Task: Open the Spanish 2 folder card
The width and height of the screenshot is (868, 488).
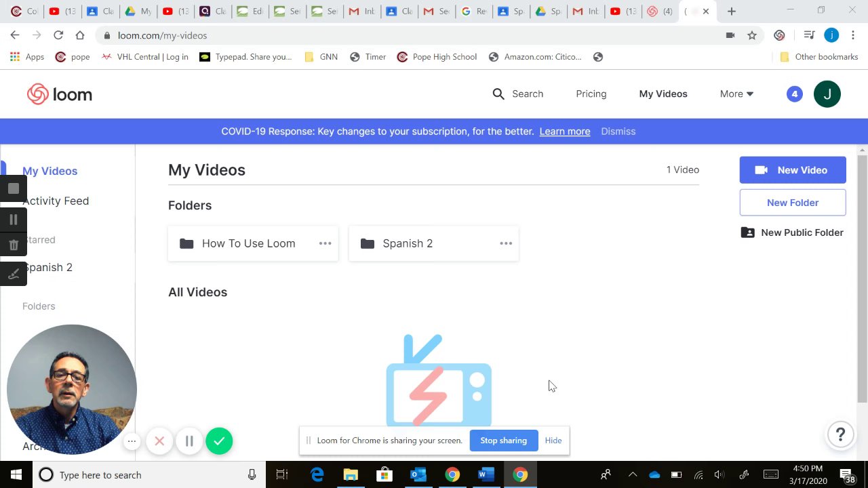Action: (433, 243)
